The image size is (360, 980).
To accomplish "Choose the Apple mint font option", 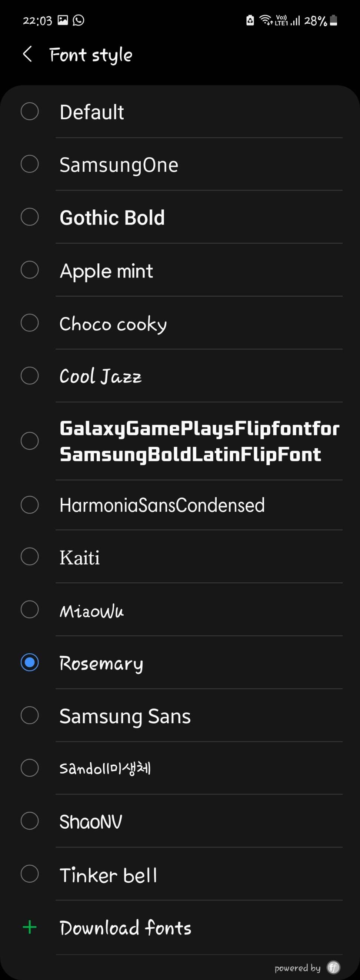I will pos(106,271).
